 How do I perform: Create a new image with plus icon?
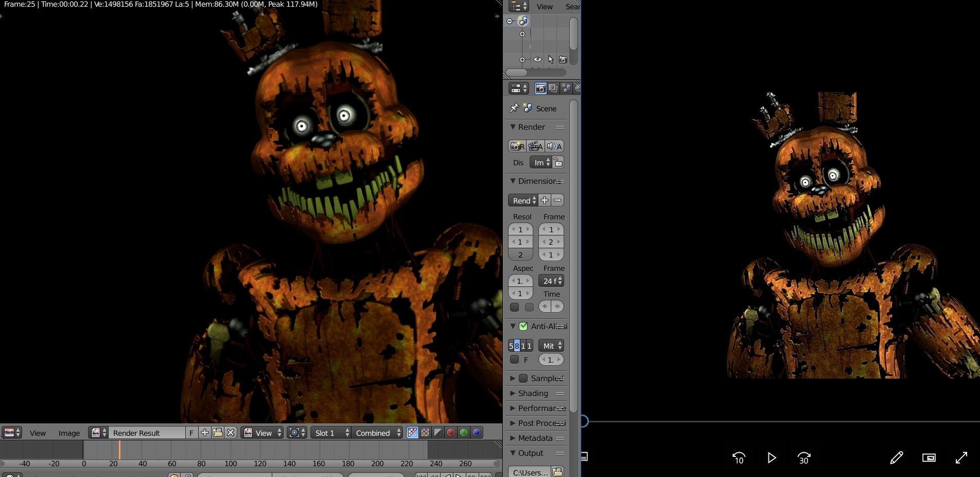[204, 433]
